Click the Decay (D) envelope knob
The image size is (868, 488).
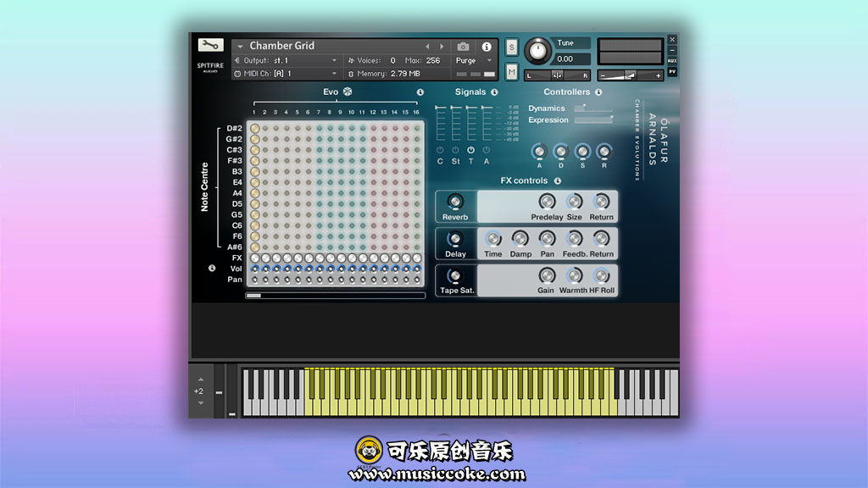[561, 151]
